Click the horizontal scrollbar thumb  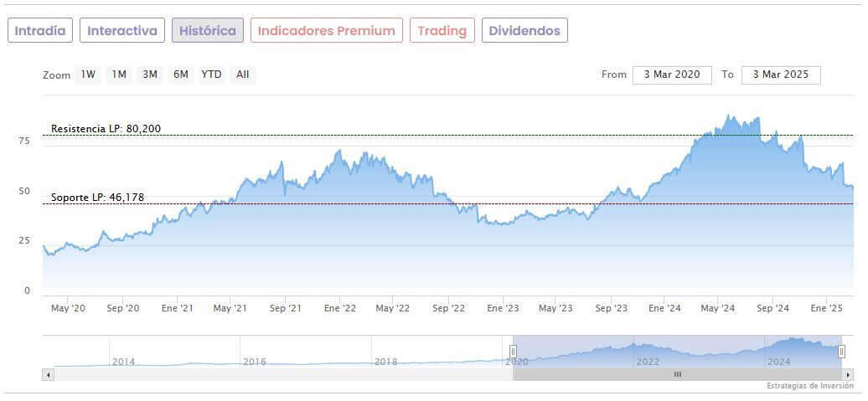[677, 374]
